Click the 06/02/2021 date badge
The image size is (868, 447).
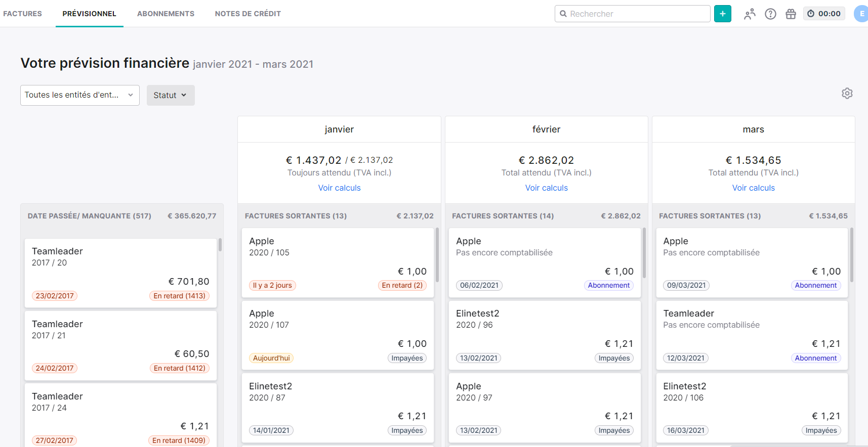tap(479, 285)
